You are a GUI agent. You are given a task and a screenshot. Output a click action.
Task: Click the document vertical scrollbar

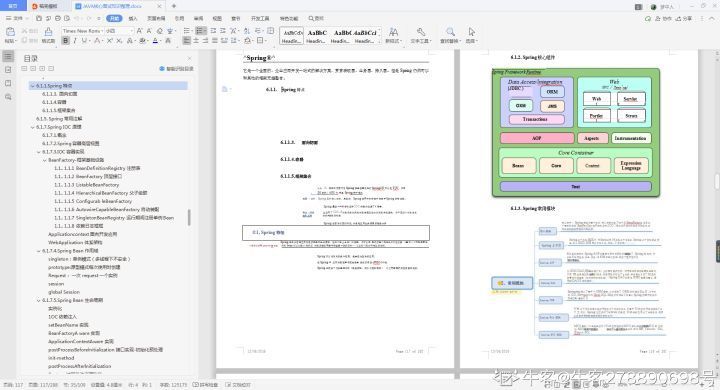click(x=717, y=181)
